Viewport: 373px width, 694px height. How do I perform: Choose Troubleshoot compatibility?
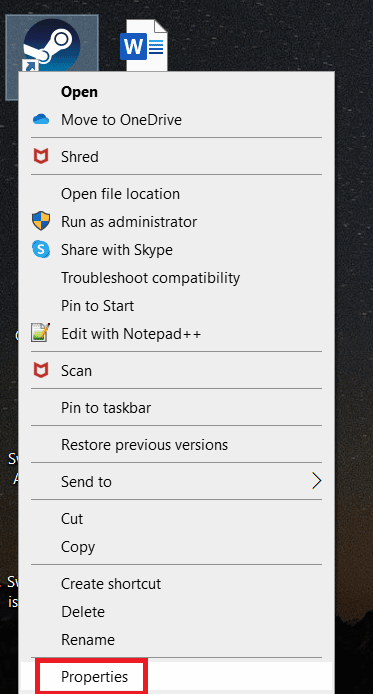click(150, 278)
